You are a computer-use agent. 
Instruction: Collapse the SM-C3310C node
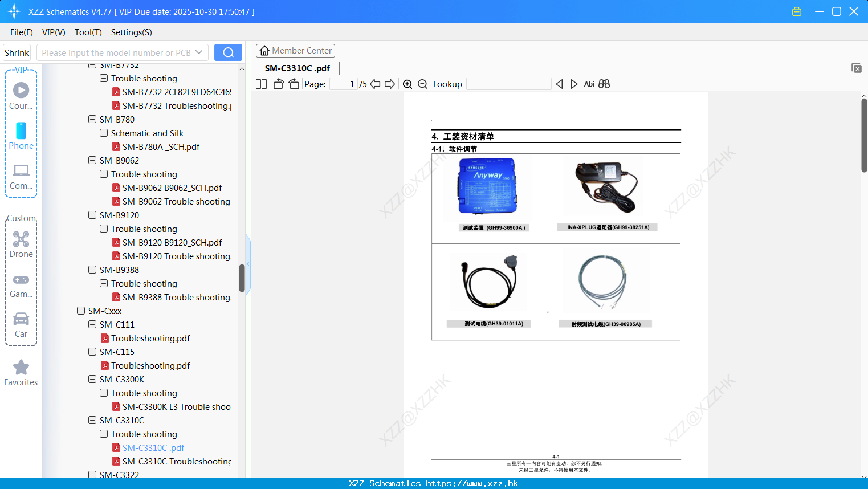coord(92,420)
